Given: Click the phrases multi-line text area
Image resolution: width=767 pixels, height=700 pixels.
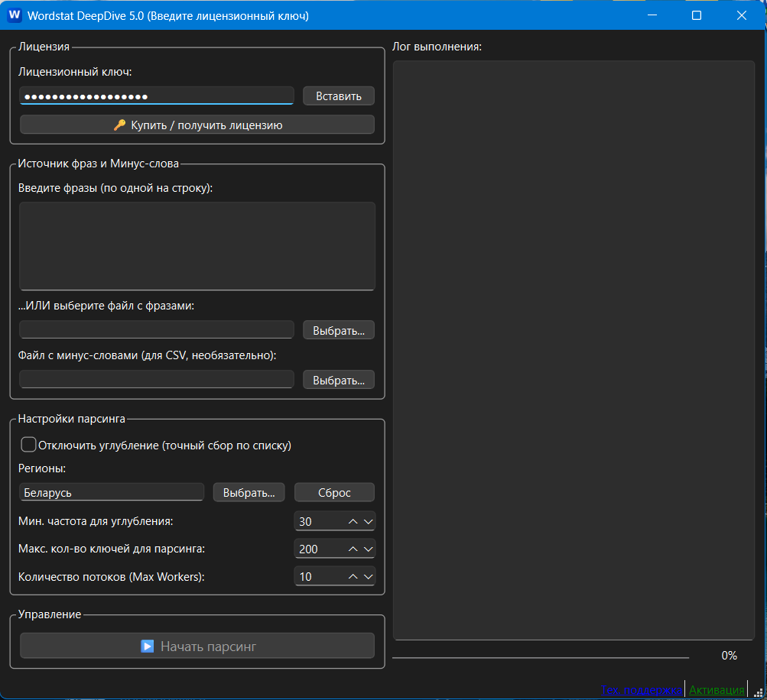Looking at the screenshot, I should point(197,246).
